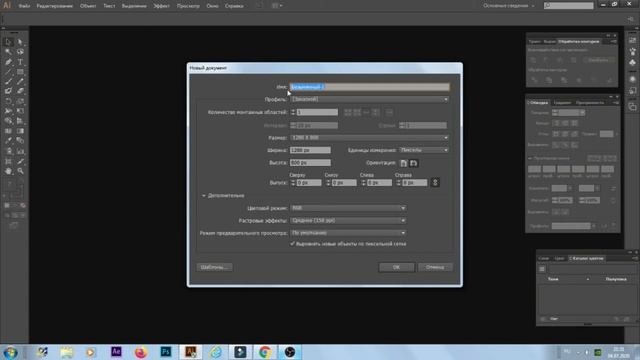Open the Окно menu

click(212, 6)
